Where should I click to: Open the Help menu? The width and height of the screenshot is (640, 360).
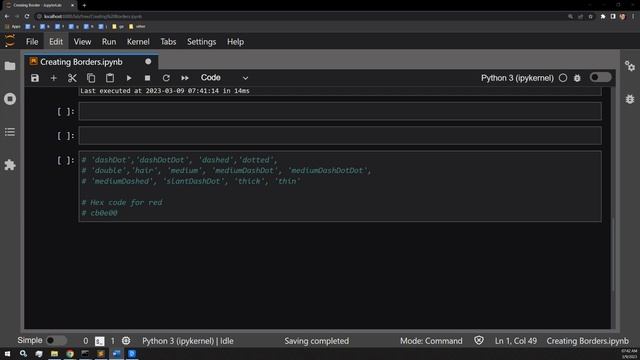click(236, 42)
